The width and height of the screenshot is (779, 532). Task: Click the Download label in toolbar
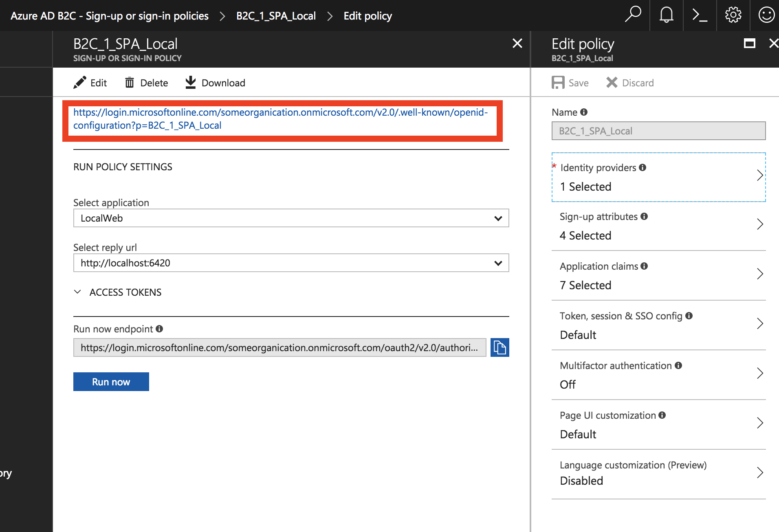tap(223, 83)
